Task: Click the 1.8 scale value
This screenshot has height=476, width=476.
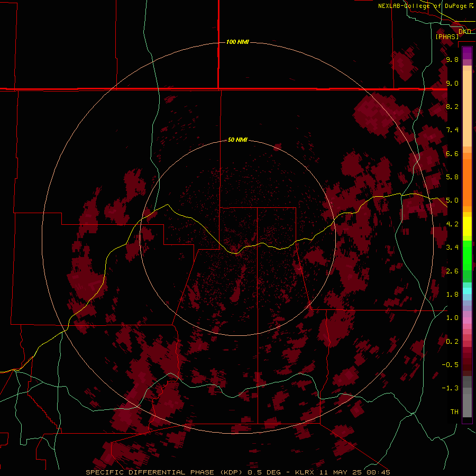Action: point(452,295)
